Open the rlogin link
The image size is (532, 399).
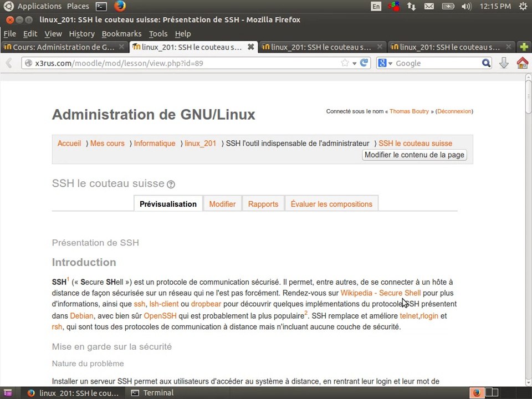(x=429, y=315)
